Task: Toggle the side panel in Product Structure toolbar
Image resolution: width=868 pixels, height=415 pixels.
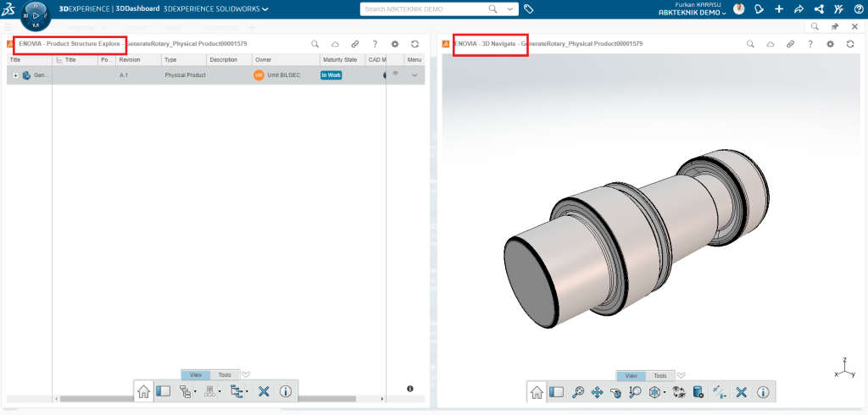Action: pos(164,391)
